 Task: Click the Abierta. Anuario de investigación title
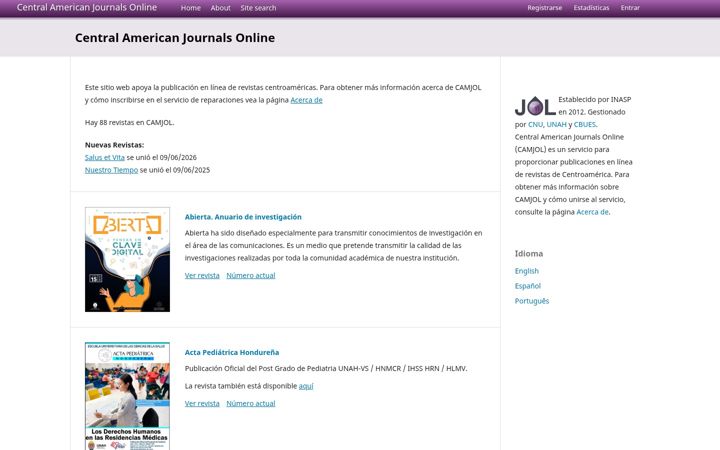243,217
